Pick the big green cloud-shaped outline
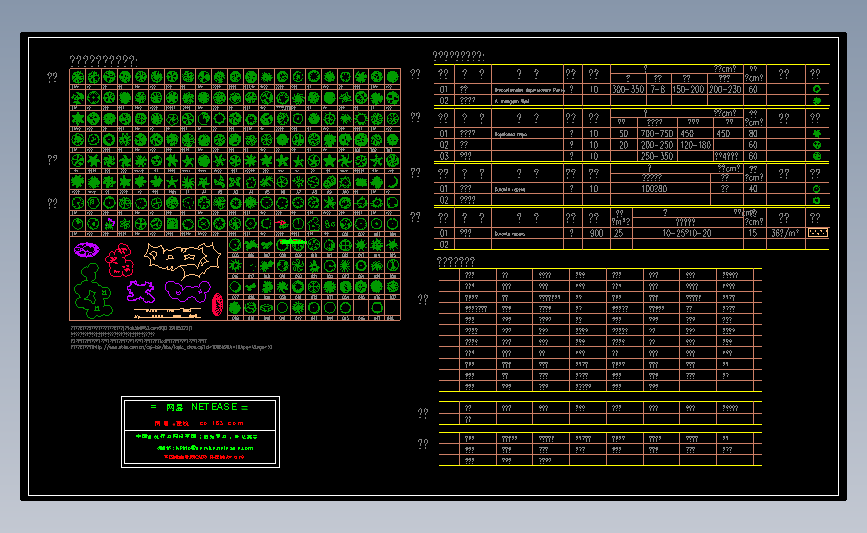The width and height of the screenshot is (867, 533). (92, 291)
